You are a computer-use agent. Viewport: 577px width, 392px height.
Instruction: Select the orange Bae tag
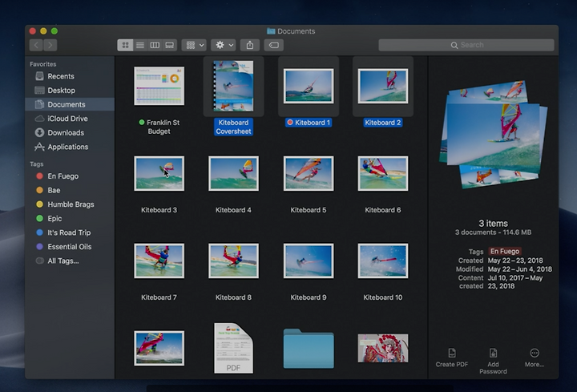70,190
